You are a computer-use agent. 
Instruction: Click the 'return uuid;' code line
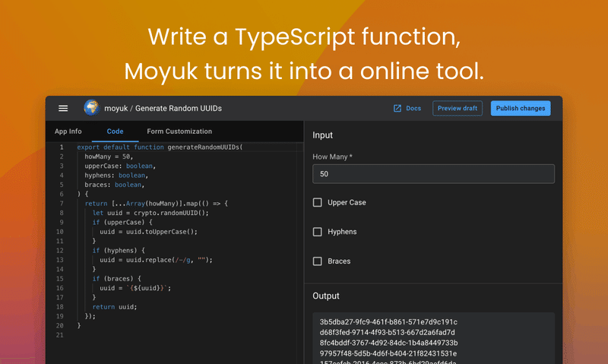(115, 307)
